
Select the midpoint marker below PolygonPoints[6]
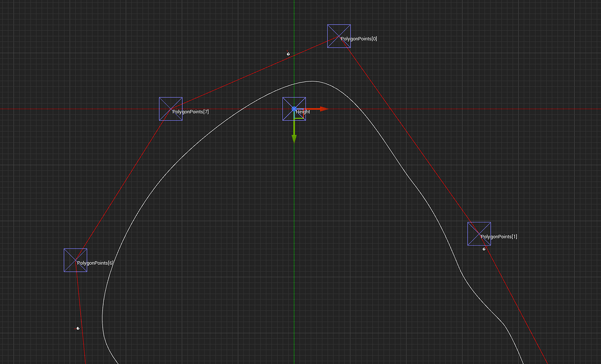coord(77,328)
